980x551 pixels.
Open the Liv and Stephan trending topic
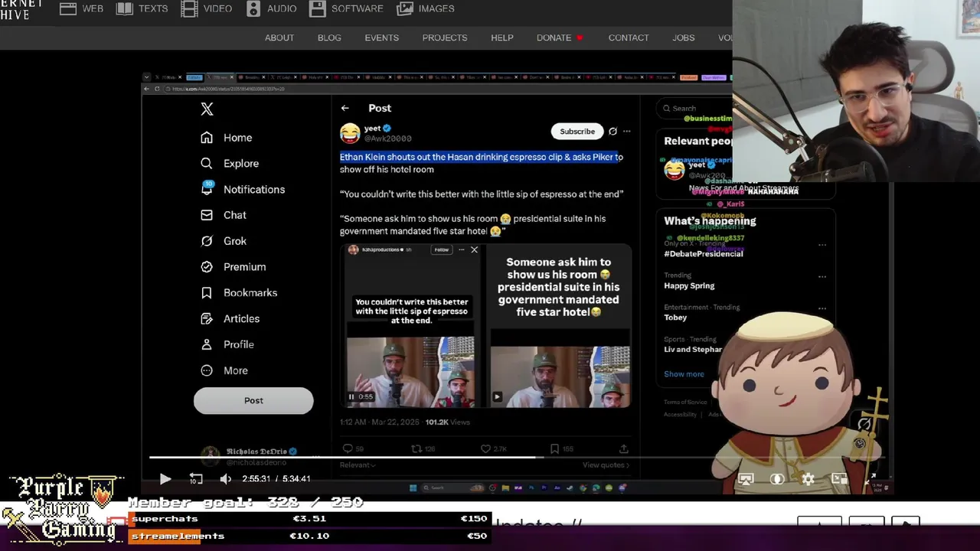pyautogui.click(x=693, y=349)
